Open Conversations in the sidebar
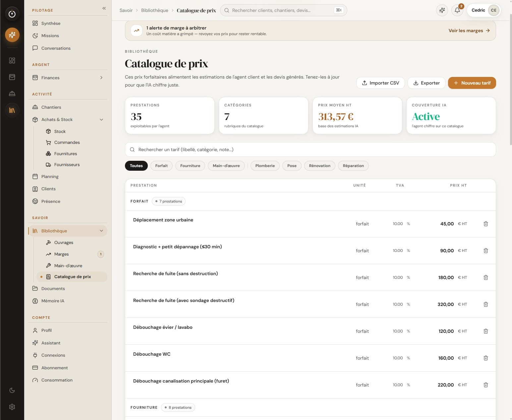This screenshot has width=512, height=420. pos(68,48)
